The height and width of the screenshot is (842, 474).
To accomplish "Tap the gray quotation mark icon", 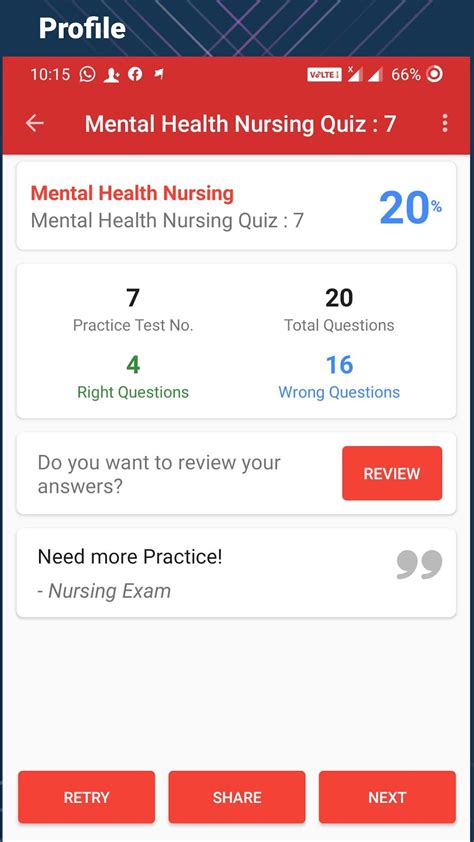I will click(420, 564).
